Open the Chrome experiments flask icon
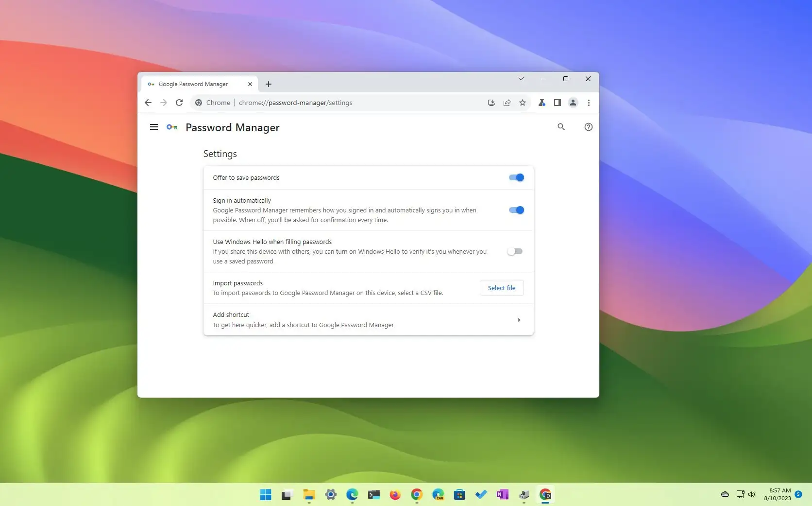This screenshot has width=812, height=506. click(541, 103)
